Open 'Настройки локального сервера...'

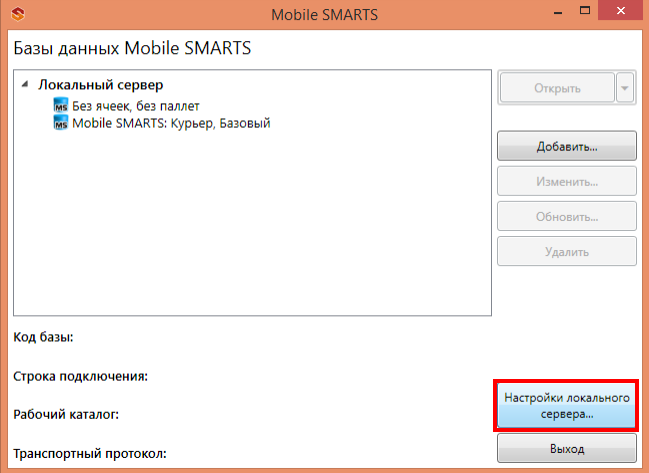[x=566, y=405]
